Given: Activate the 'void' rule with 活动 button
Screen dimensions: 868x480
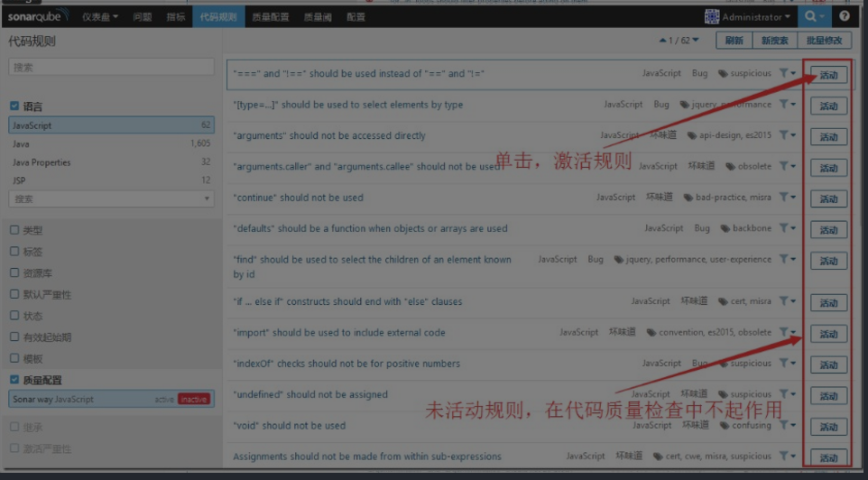Looking at the screenshot, I should (x=828, y=427).
